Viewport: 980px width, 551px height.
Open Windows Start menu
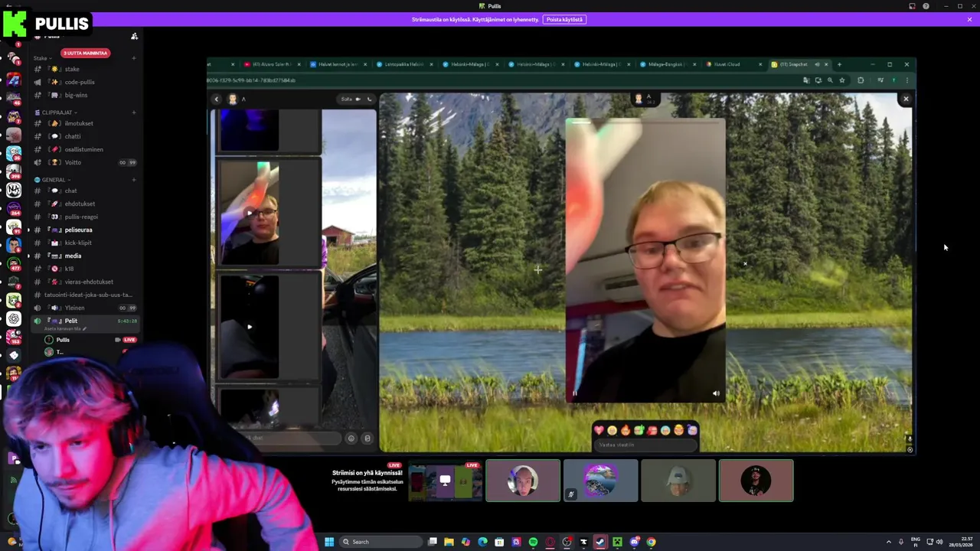(329, 542)
